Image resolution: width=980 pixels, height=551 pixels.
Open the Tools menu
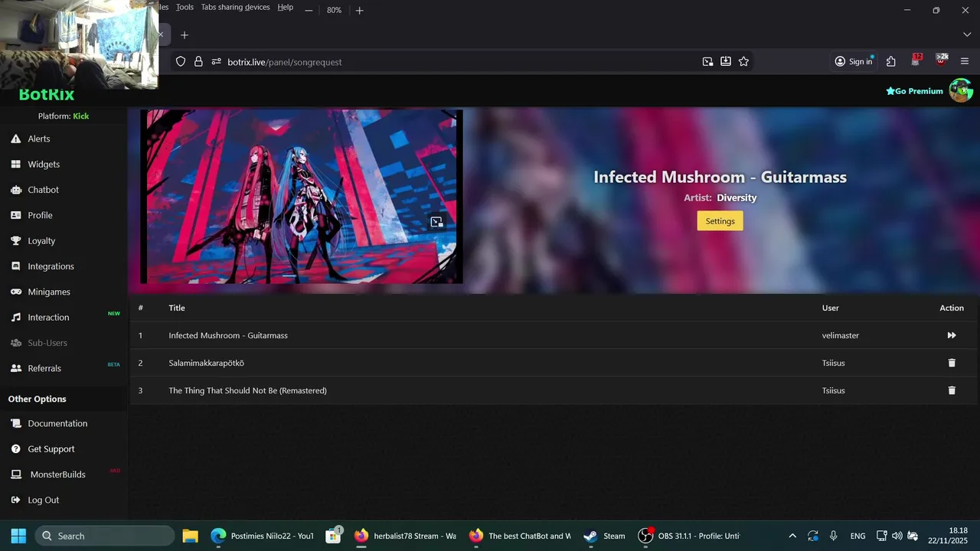tap(185, 8)
